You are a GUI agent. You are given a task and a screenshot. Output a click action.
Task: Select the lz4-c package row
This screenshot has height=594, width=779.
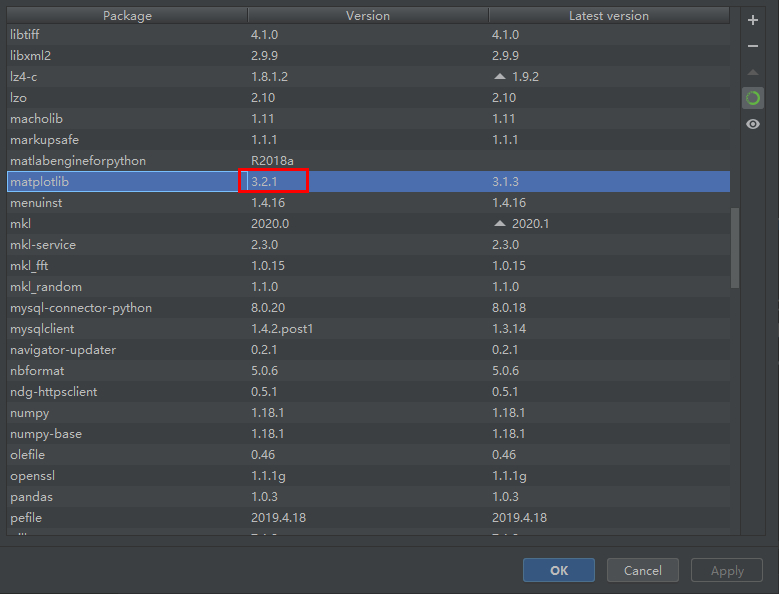click(368, 76)
